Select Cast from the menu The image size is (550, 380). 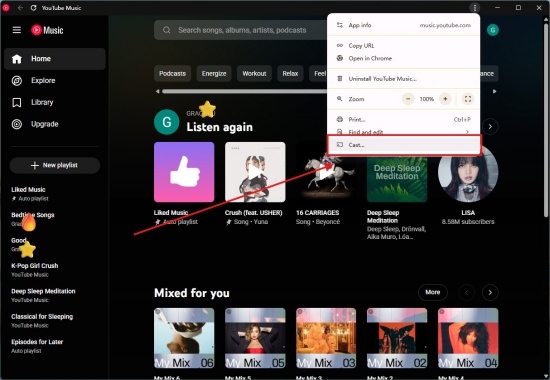coord(404,145)
